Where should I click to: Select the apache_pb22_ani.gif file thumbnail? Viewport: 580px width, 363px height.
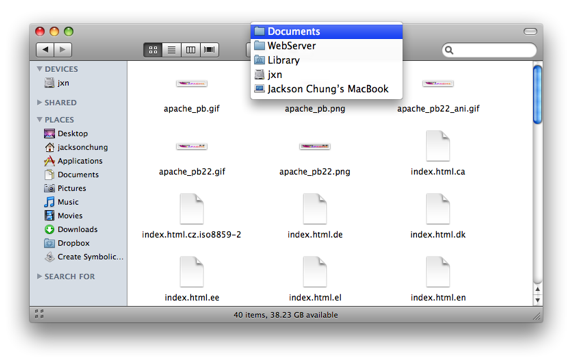(x=438, y=84)
